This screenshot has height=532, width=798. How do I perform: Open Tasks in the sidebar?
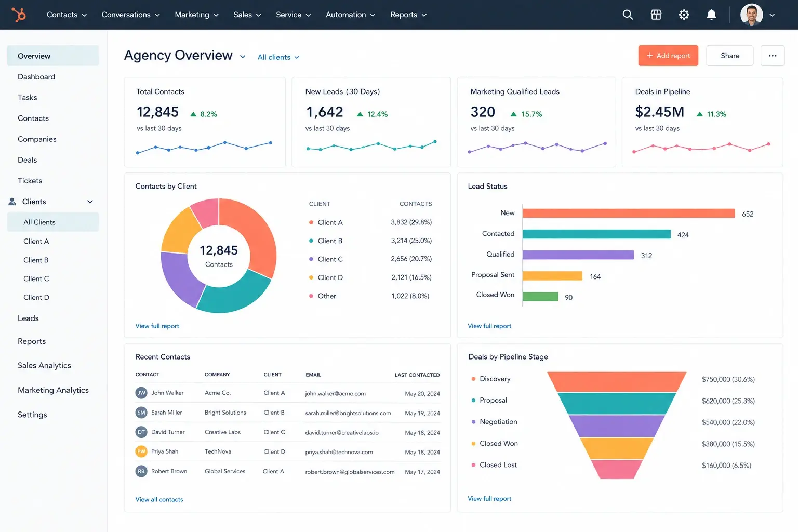pyautogui.click(x=28, y=98)
